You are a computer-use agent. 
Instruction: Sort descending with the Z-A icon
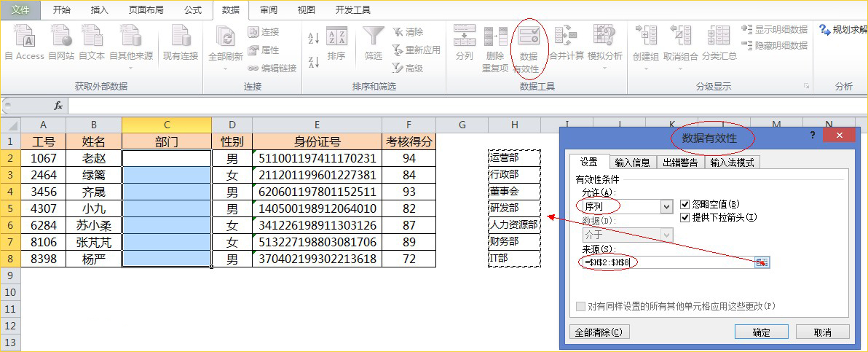click(x=314, y=62)
